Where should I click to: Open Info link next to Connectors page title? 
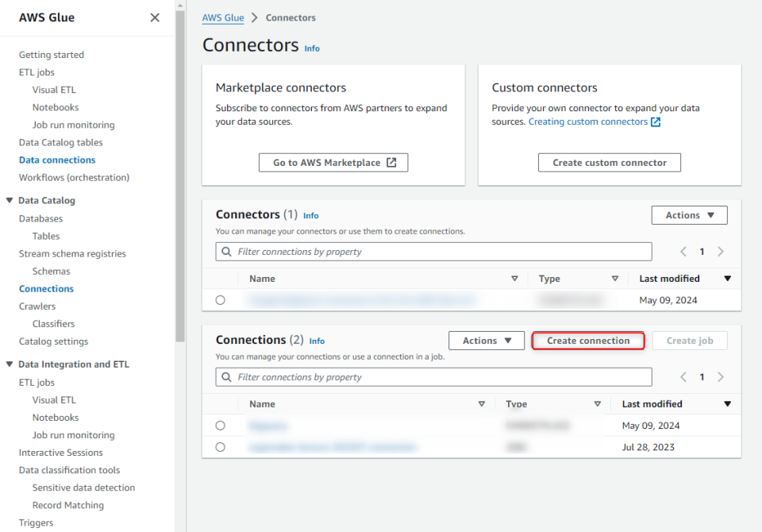click(312, 48)
